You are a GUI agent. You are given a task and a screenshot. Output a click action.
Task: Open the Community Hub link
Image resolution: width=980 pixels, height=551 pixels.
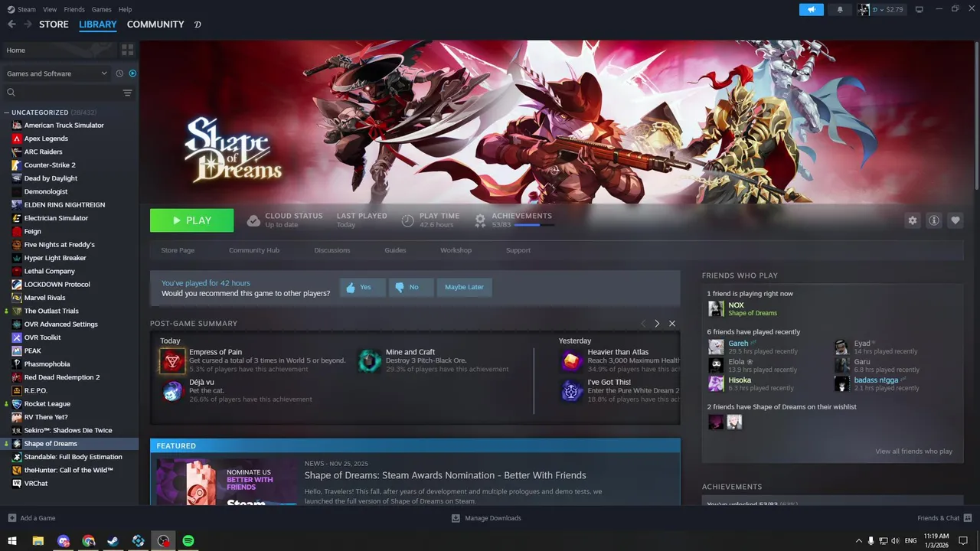(x=254, y=250)
